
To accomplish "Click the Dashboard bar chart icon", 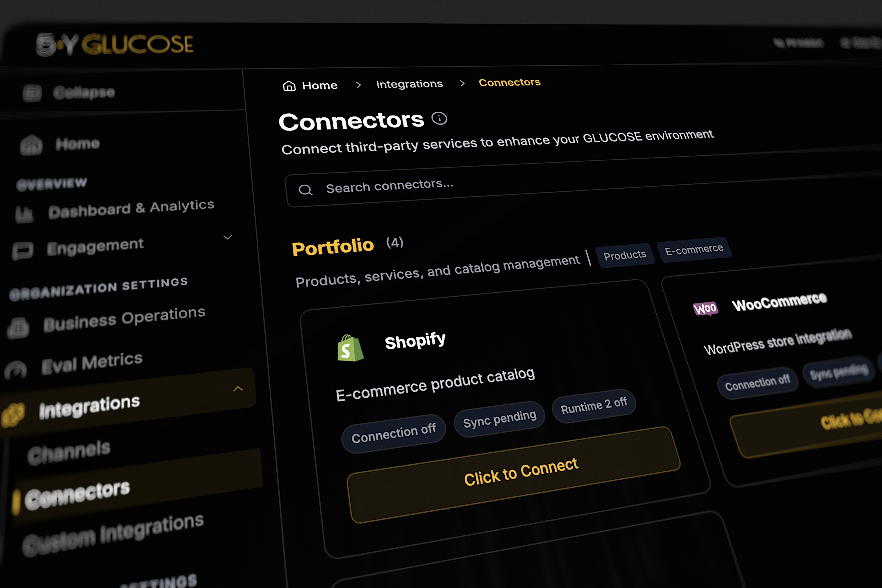I will (24, 214).
